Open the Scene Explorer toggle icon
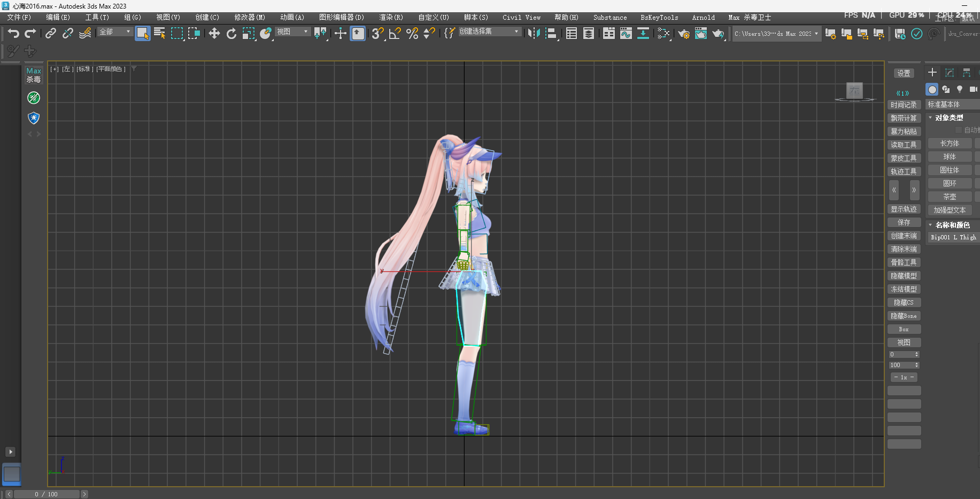 point(572,34)
